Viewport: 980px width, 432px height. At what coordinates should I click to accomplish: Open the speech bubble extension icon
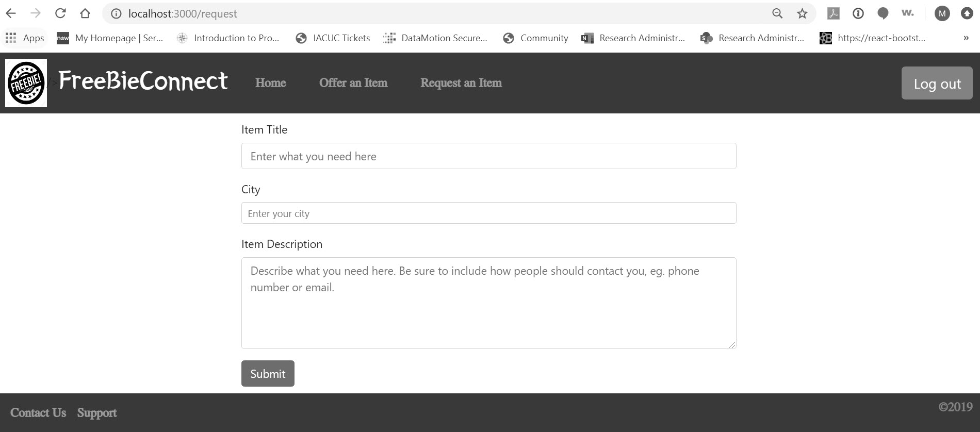[883, 14]
